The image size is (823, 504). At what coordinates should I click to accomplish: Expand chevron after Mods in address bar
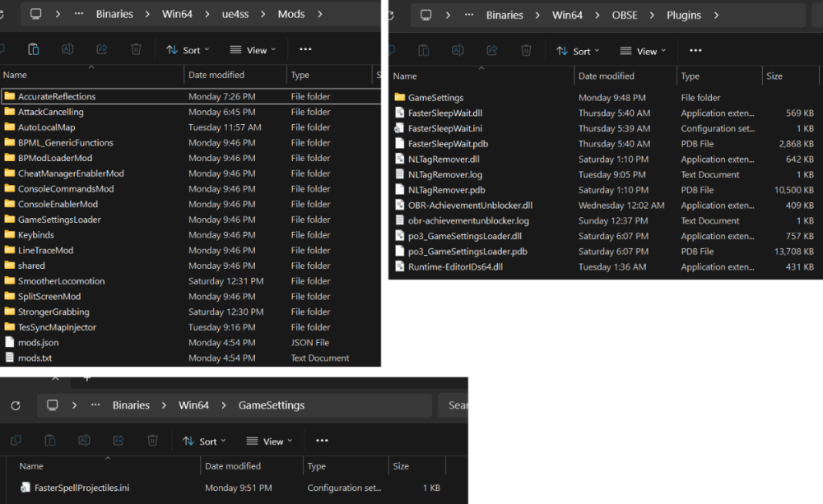pos(319,14)
